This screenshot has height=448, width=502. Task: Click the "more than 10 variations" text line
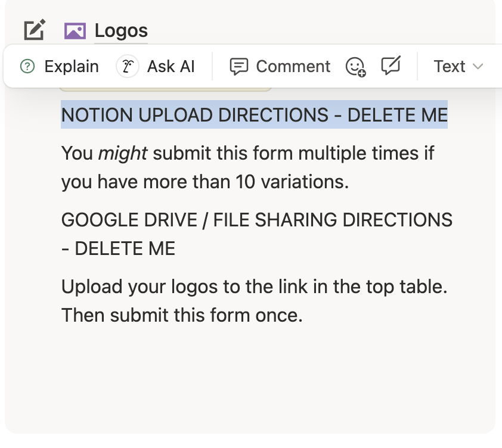coord(204,182)
